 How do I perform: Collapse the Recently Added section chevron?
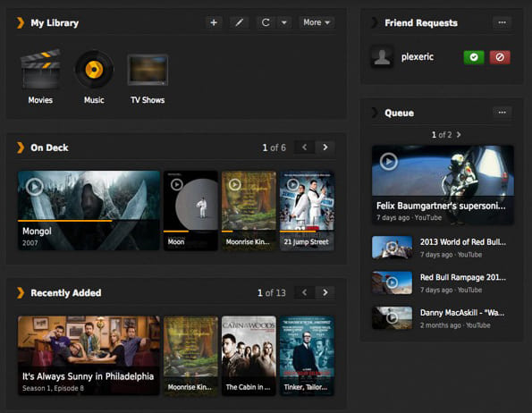[21, 292]
